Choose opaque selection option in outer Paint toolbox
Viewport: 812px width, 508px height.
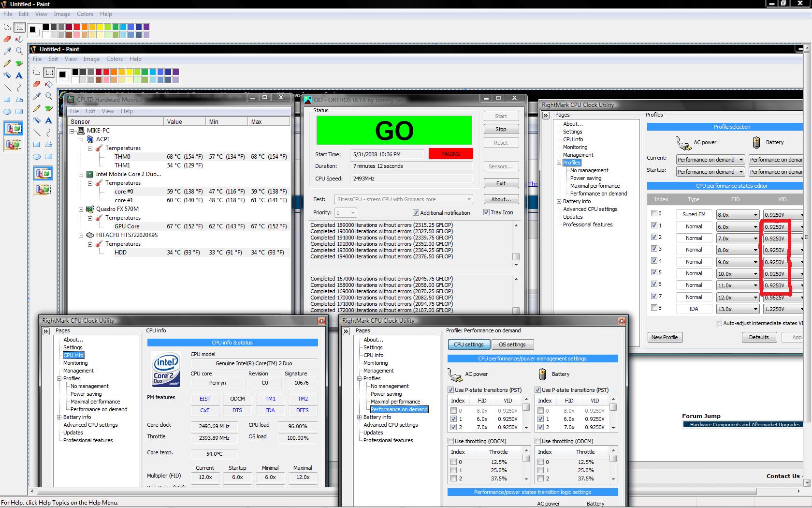coord(14,129)
